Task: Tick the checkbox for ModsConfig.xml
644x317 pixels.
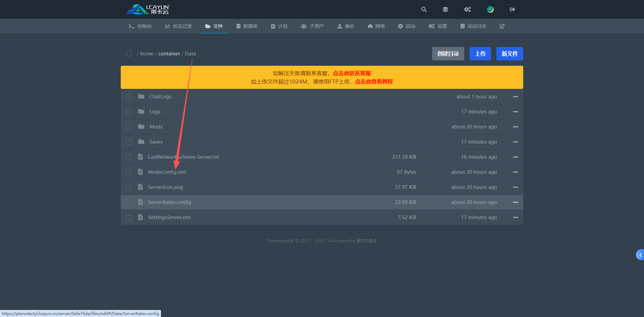Action: click(x=129, y=172)
